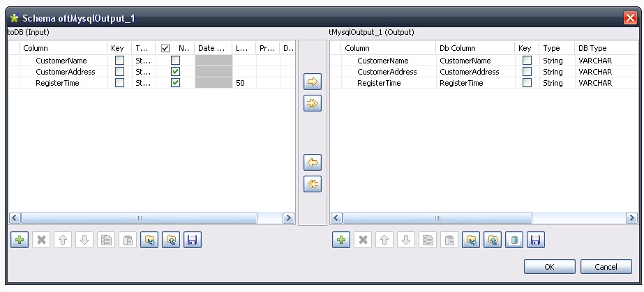Click the save icon under the toDB input table

pos(192,240)
